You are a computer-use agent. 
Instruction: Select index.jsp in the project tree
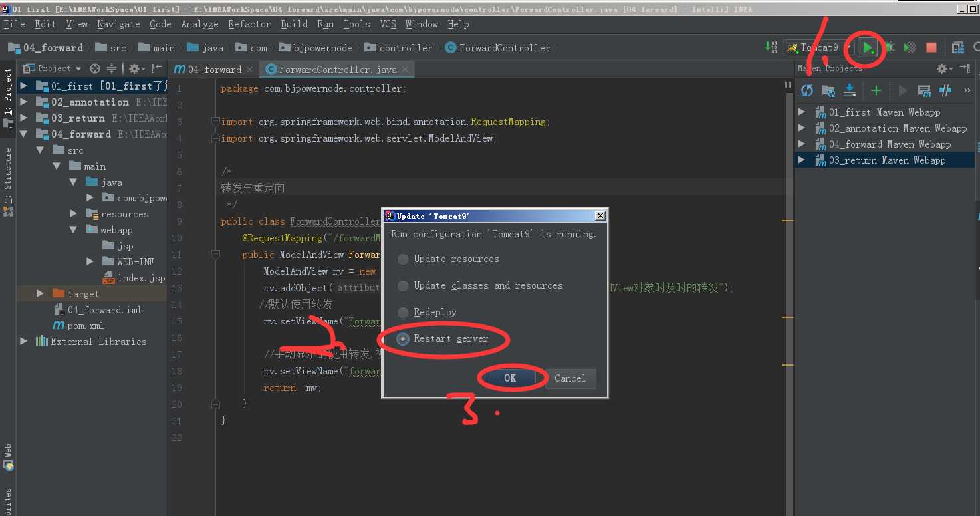[x=133, y=278]
